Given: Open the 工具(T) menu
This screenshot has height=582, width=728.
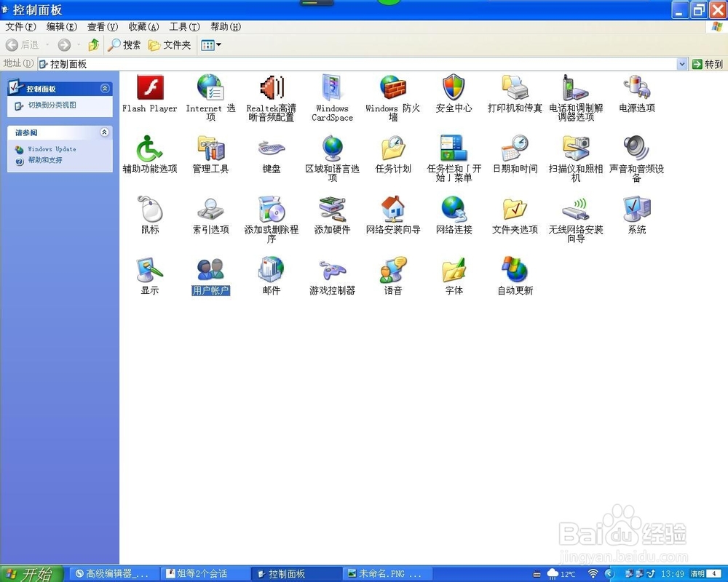Looking at the screenshot, I should point(184,27).
